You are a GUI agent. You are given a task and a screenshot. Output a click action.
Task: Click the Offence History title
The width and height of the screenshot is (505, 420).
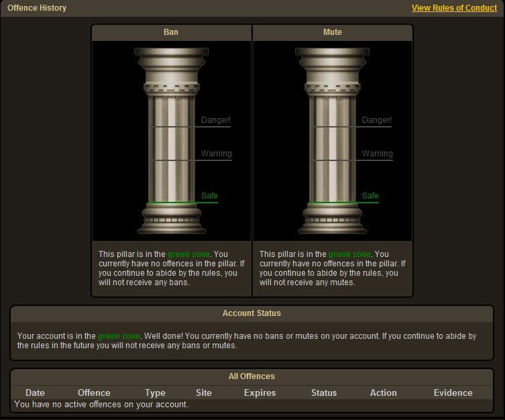(x=37, y=8)
